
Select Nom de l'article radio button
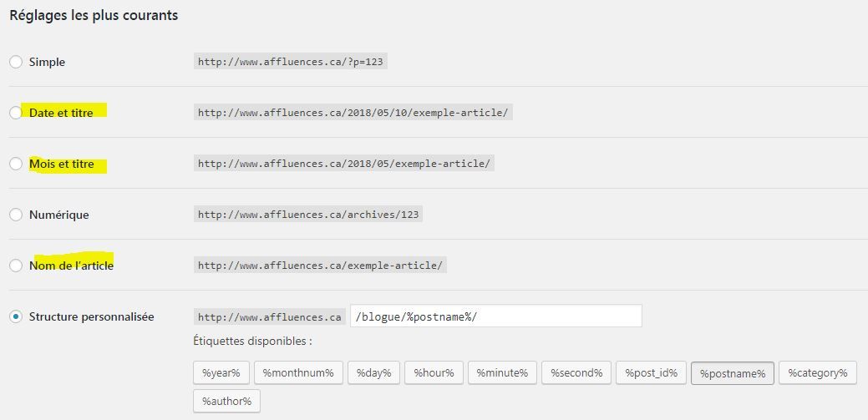click(x=16, y=266)
